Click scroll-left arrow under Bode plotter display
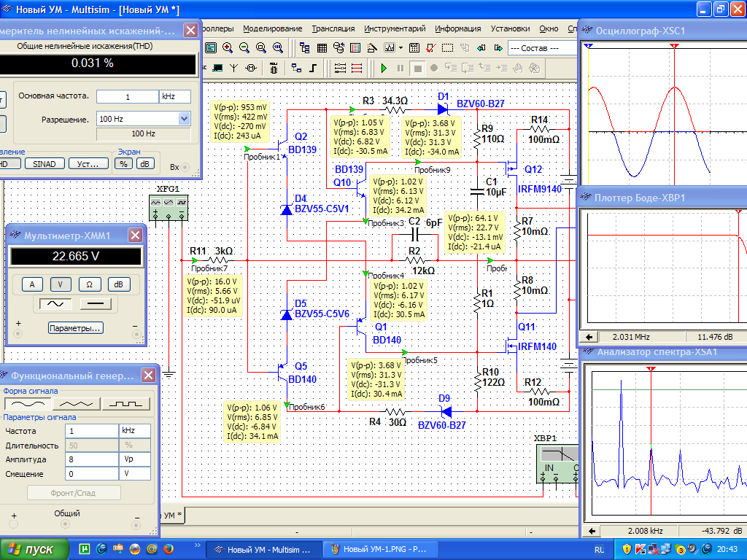Screen dimensions: 747x560 tap(588, 338)
